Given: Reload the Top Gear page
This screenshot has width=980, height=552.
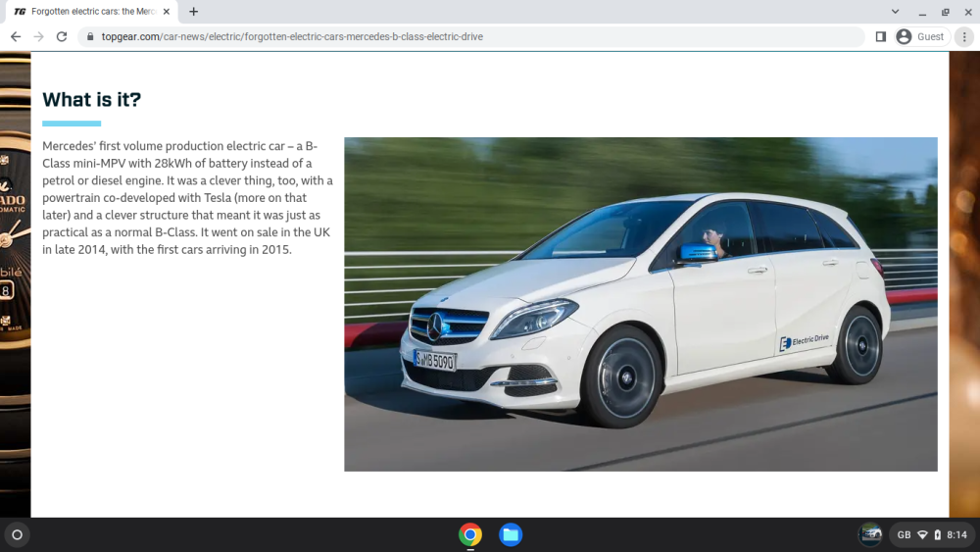Looking at the screenshot, I should tap(61, 37).
